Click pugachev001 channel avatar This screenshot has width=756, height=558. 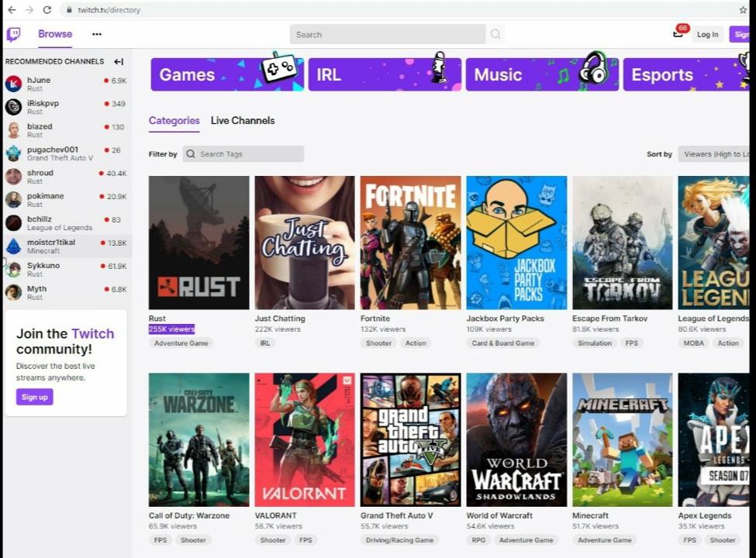pos(13,153)
